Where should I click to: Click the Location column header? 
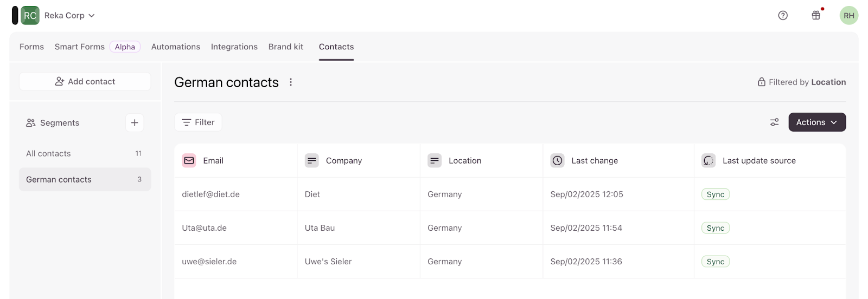(x=464, y=161)
